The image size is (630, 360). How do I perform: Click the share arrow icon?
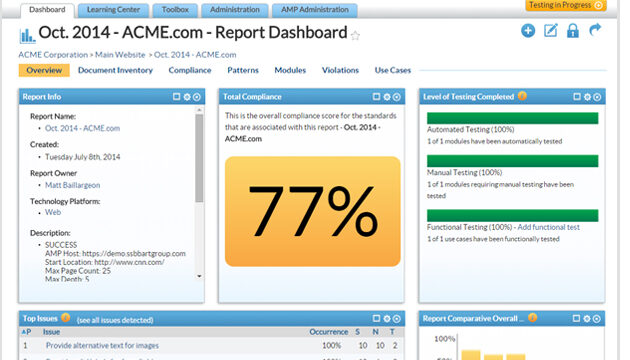click(595, 30)
